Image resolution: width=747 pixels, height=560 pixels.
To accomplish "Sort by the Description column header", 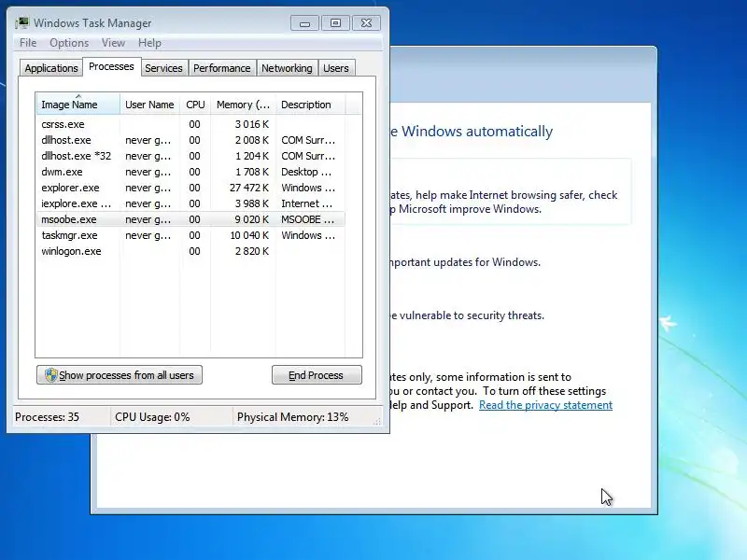I will [310, 105].
